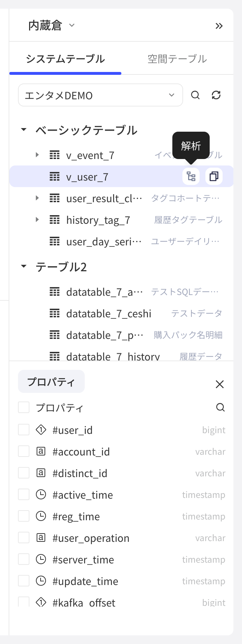Click the テストデータ description
This screenshot has height=644, width=242.
pos(197,313)
